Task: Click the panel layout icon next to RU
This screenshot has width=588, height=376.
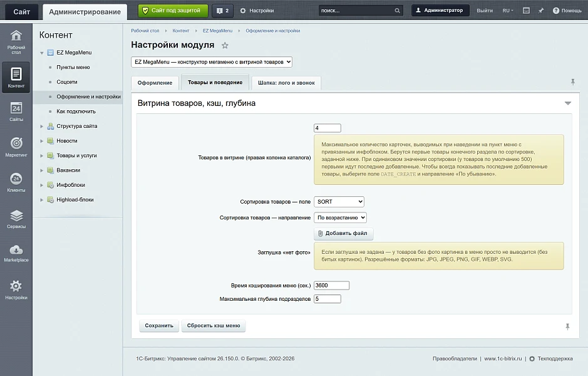Action: click(526, 11)
